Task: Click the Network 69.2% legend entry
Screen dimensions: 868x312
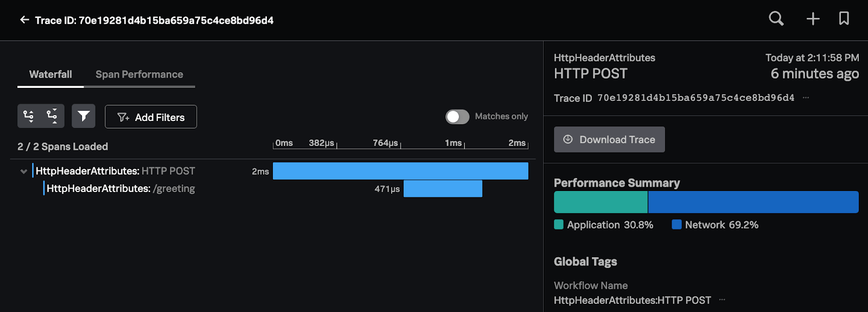Action: (715, 225)
